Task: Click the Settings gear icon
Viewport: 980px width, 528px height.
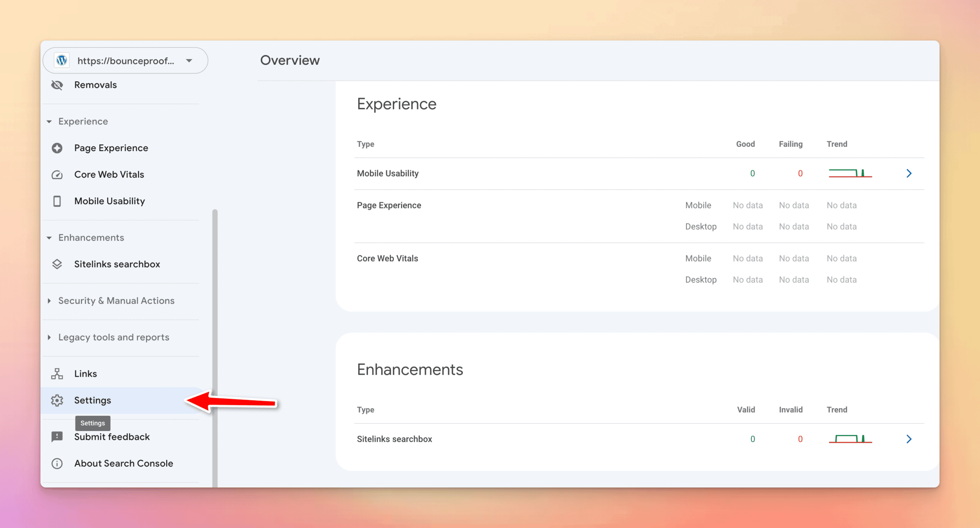Action: (x=57, y=400)
